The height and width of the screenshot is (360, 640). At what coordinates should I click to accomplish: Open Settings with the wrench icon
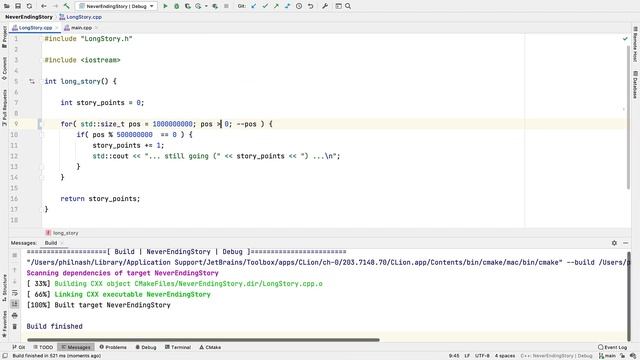pyautogui.click(x=325, y=6)
